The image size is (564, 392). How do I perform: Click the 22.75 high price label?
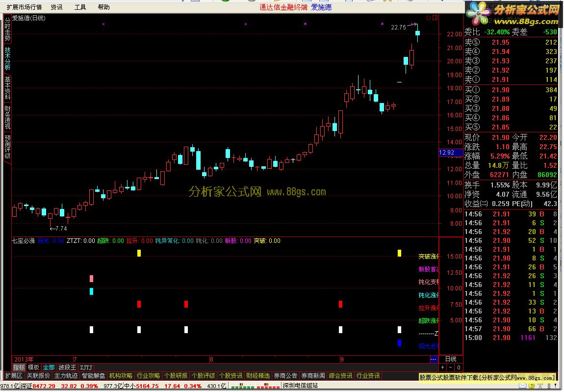click(x=398, y=27)
